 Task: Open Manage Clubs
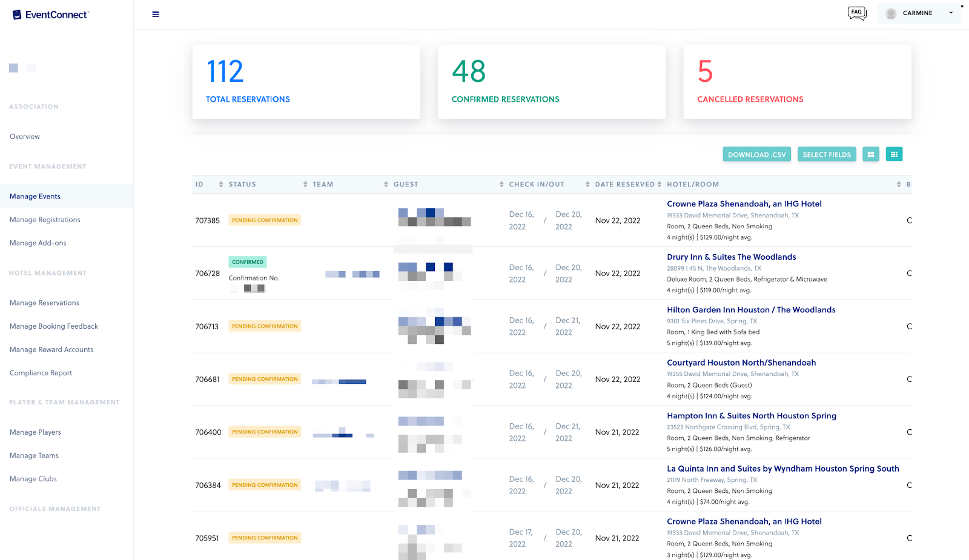pyautogui.click(x=33, y=479)
